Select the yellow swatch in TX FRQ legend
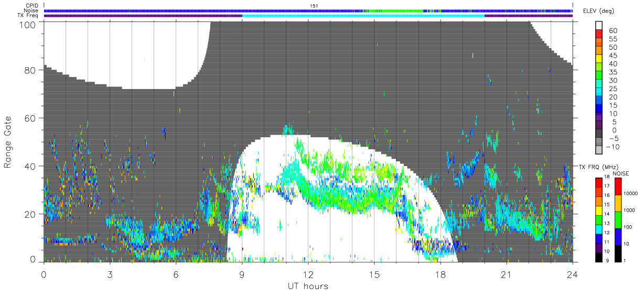Image resolution: width=644 pixels, height=297 pixels. tap(598, 210)
